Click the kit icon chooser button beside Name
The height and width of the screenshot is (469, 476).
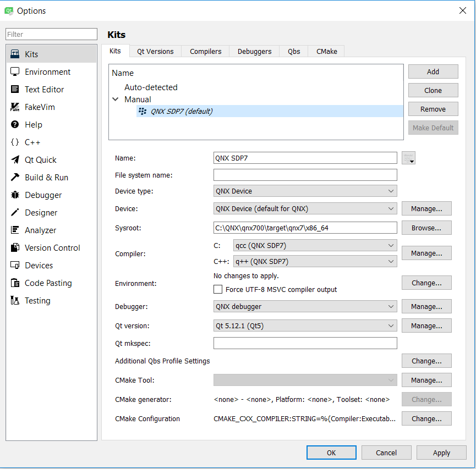pyautogui.click(x=408, y=158)
